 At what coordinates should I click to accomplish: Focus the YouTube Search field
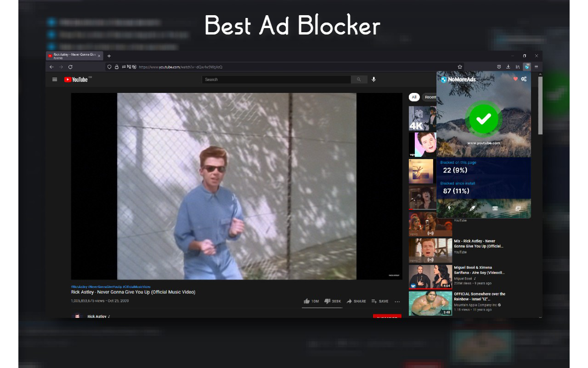(x=276, y=80)
